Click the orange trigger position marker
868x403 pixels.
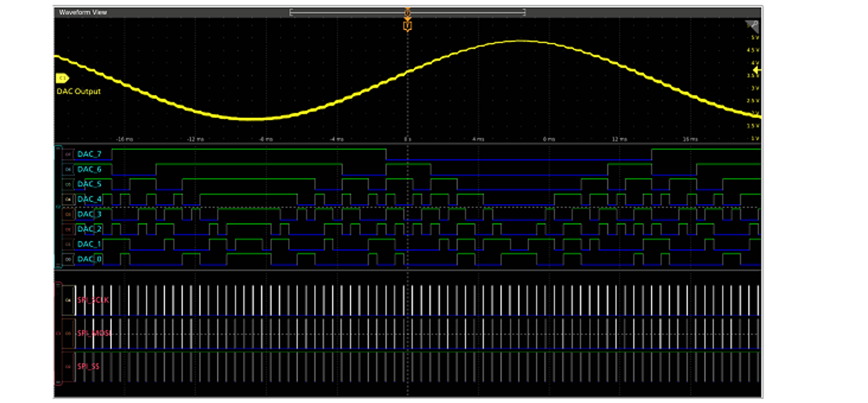(407, 25)
